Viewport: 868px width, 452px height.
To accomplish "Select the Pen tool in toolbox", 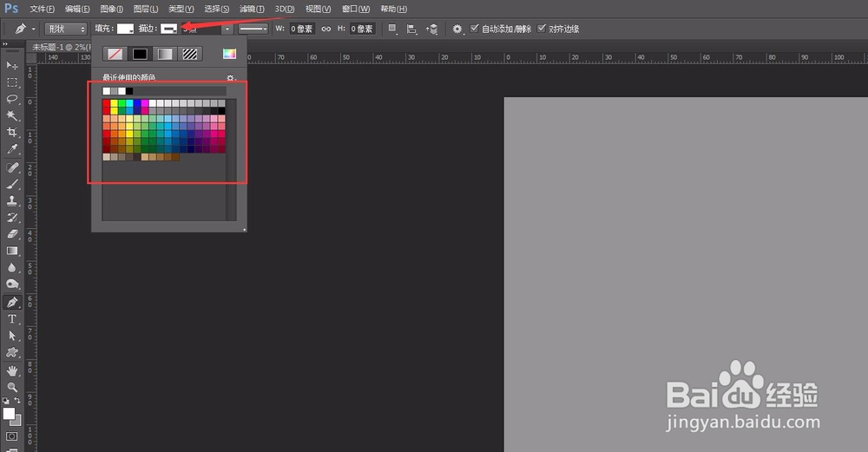I will [11, 302].
